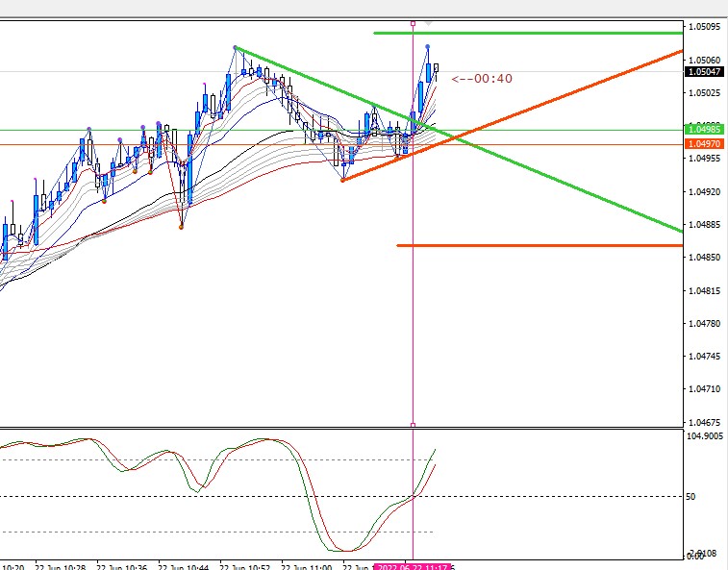
Task: Click the 1.05095 price scale value
Action: [705, 27]
